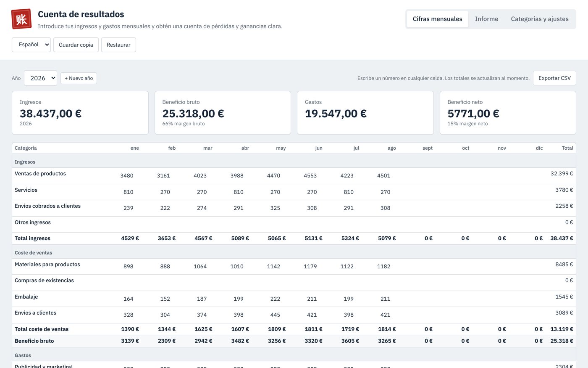Click the 15% margen neto label
Screen dimensions: 588x368
tap(468, 124)
